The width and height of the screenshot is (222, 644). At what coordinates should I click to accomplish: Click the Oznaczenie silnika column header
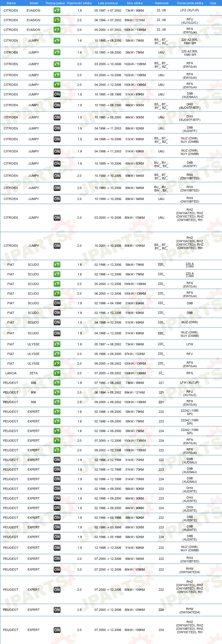[x=190, y=3]
